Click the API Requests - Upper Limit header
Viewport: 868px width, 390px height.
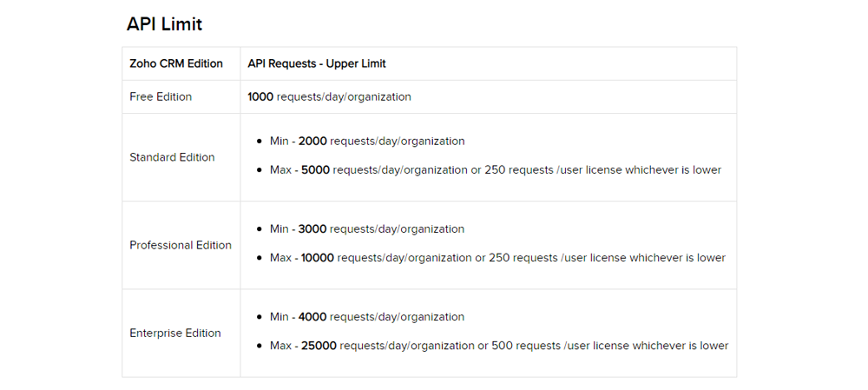pos(317,63)
